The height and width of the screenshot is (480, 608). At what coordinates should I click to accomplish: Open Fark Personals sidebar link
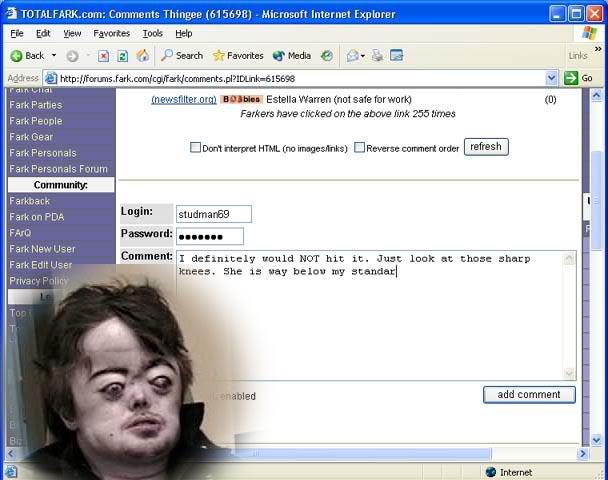pyautogui.click(x=43, y=153)
